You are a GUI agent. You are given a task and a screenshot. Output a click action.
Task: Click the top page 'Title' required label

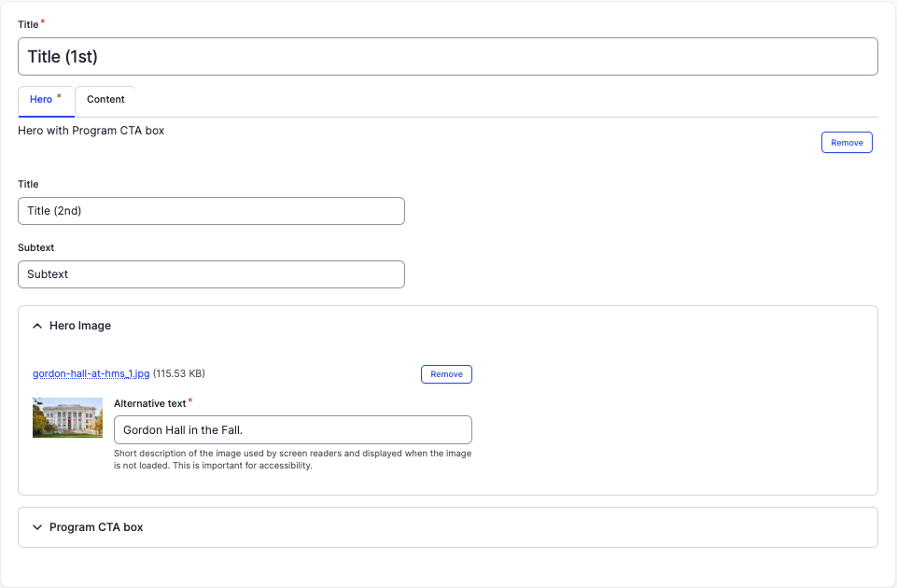tap(28, 25)
